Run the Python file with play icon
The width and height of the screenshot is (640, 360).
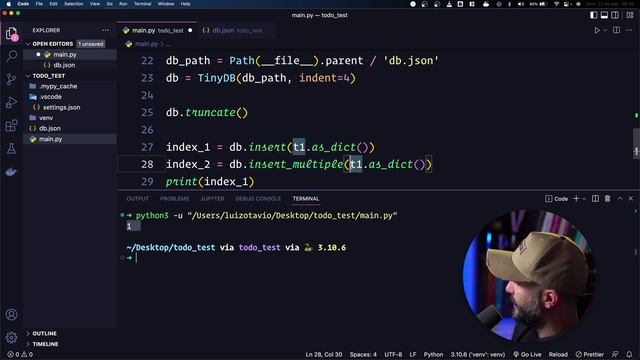tap(597, 30)
